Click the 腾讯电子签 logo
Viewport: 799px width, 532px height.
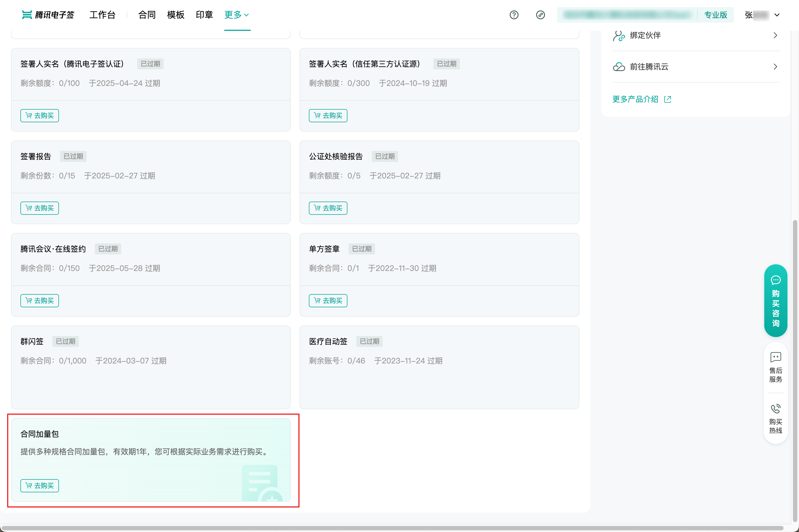tap(48, 15)
